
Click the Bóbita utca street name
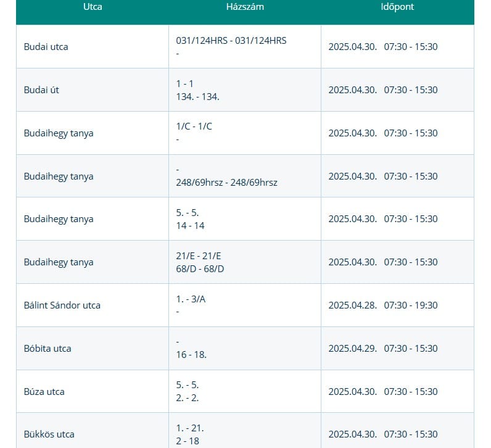[47, 349]
